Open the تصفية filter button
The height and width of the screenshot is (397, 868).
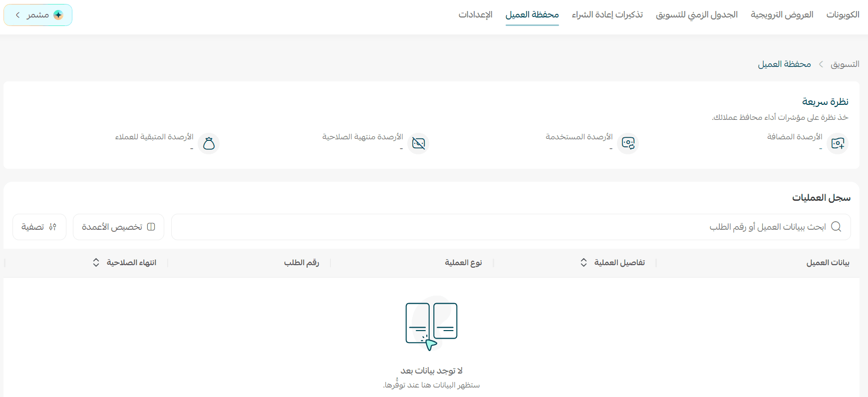click(x=39, y=227)
